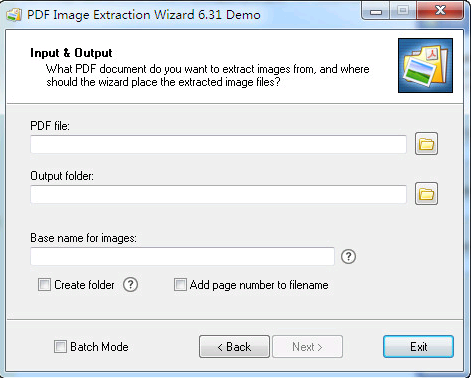The width and height of the screenshot is (473, 378).
Task: Enable the Create folder checkbox
Action: pos(44,285)
